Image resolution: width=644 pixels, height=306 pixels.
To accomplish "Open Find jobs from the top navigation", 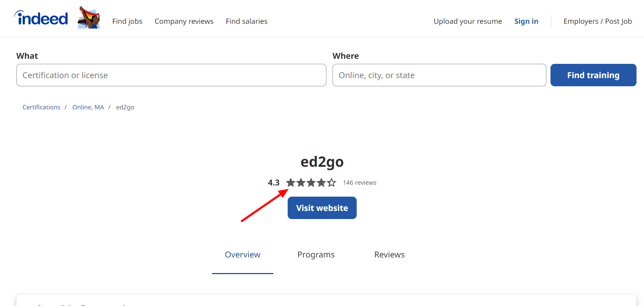I will 127,21.
